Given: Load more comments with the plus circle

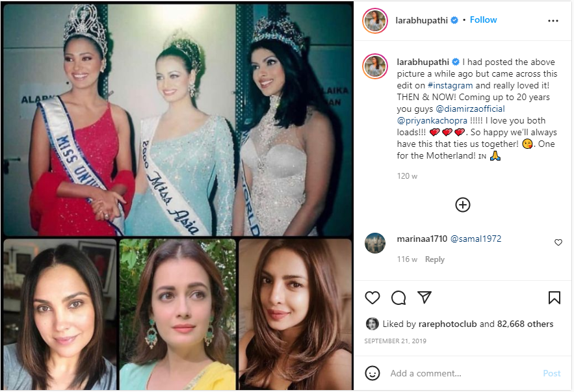Looking at the screenshot, I should pyautogui.click(x=463, y=205).
